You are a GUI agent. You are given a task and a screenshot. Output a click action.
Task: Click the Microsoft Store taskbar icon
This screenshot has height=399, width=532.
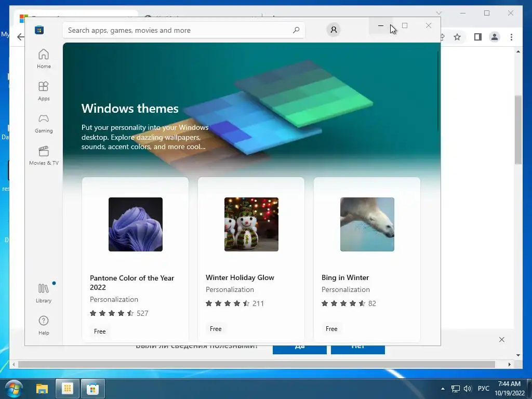(x=92, y=389)
